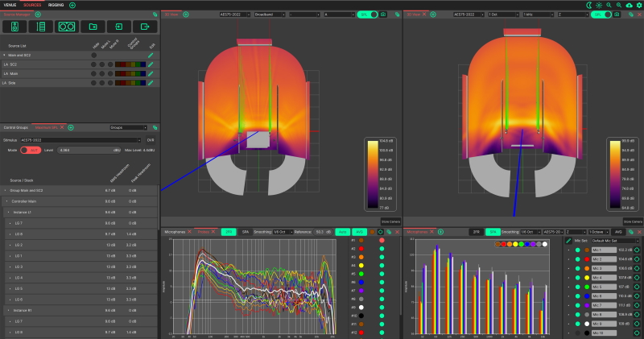Click the Mic 1 color swatch
This screenshot has height=339, width=644.
(585, 250)
